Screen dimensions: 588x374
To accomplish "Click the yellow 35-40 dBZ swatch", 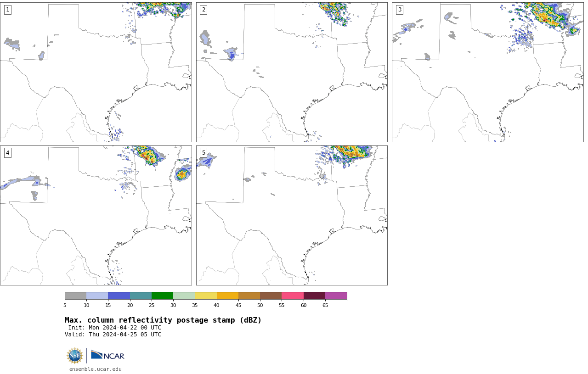I will pyautogui.click(x=206, y=296).
